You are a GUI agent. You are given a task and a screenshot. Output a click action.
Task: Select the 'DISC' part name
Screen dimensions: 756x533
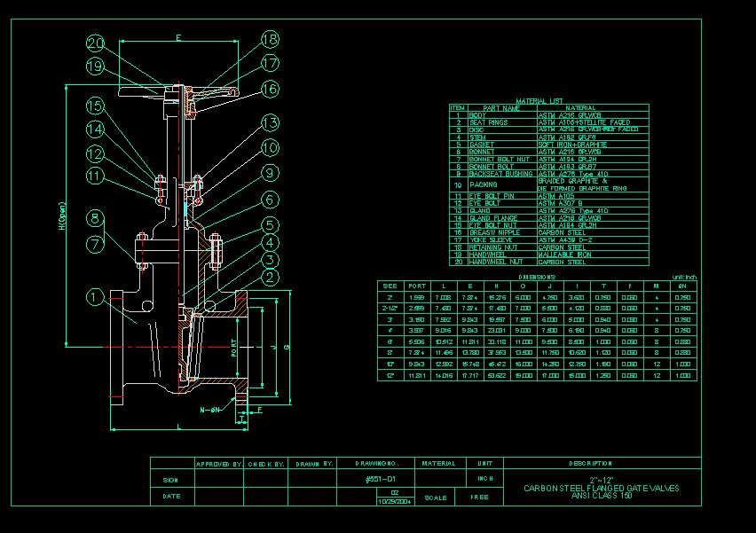476,130
